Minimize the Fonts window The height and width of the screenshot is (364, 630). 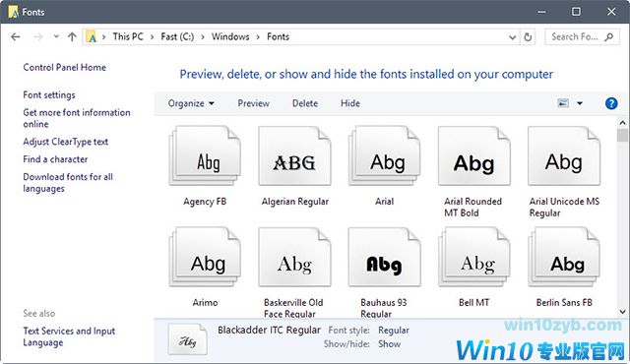tap(541, 12)
